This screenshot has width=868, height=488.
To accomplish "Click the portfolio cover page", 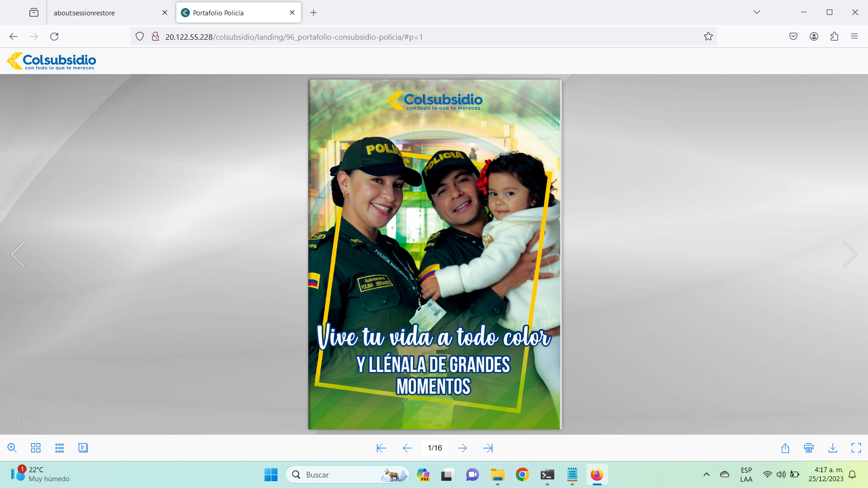I will 434,254.
